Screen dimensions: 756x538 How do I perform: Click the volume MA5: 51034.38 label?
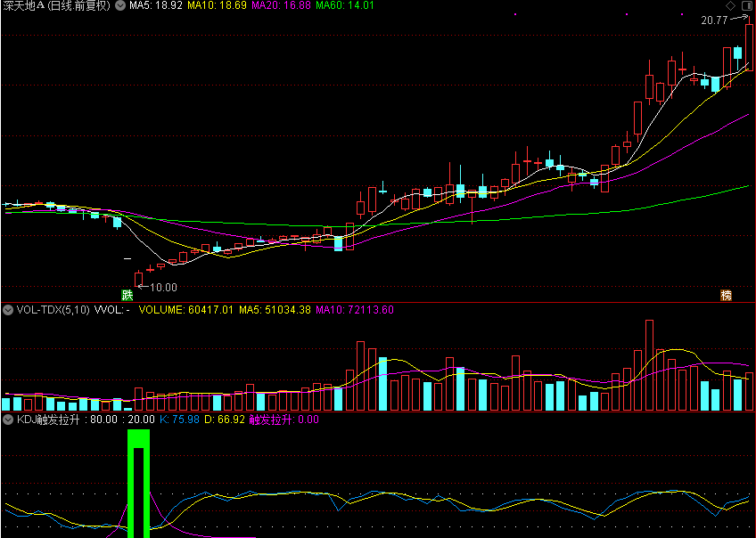pyautogui.click(x=275, y=310)
